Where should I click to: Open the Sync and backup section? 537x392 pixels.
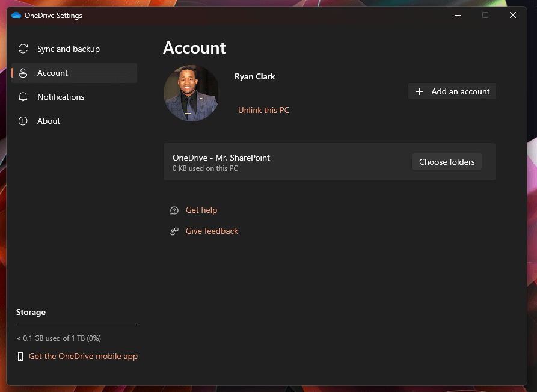click(75, 49)
